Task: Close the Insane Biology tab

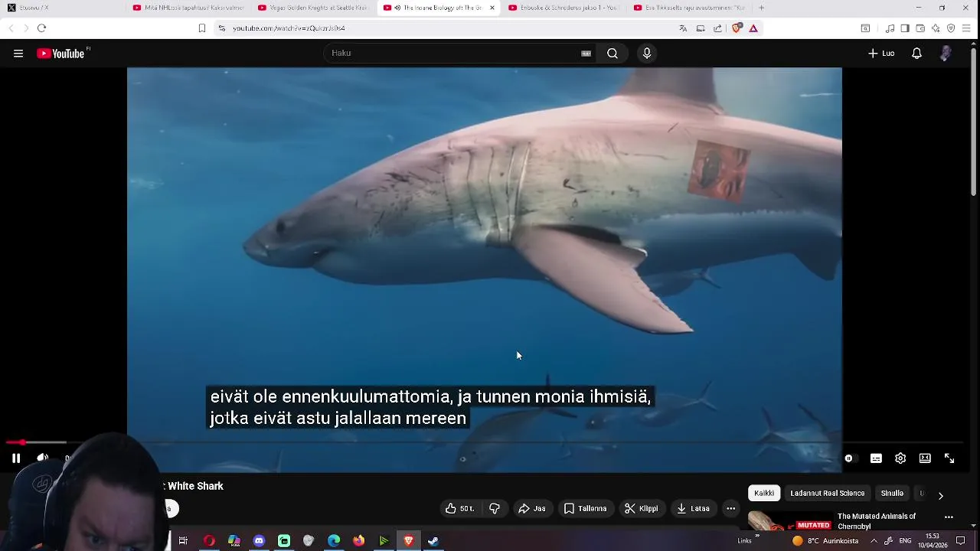Action: tap(492, 8)
